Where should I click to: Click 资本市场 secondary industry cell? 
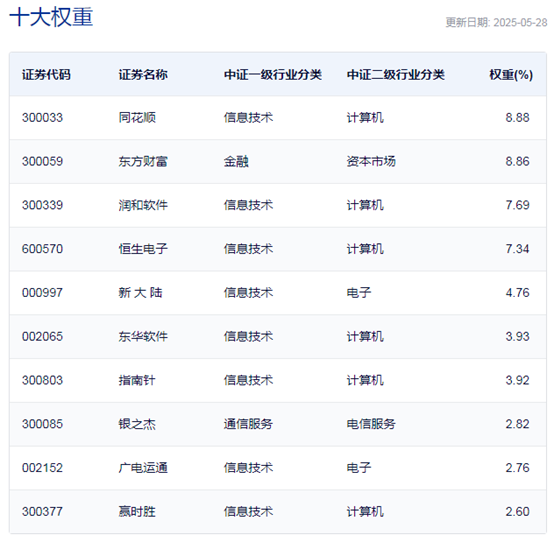(371, 161)
